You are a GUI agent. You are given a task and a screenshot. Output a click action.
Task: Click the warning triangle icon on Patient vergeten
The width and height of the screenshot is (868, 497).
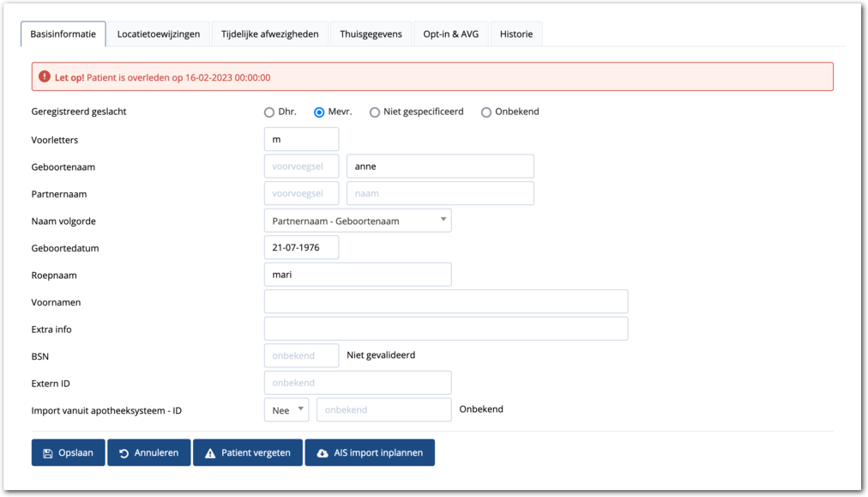[209, 452]
